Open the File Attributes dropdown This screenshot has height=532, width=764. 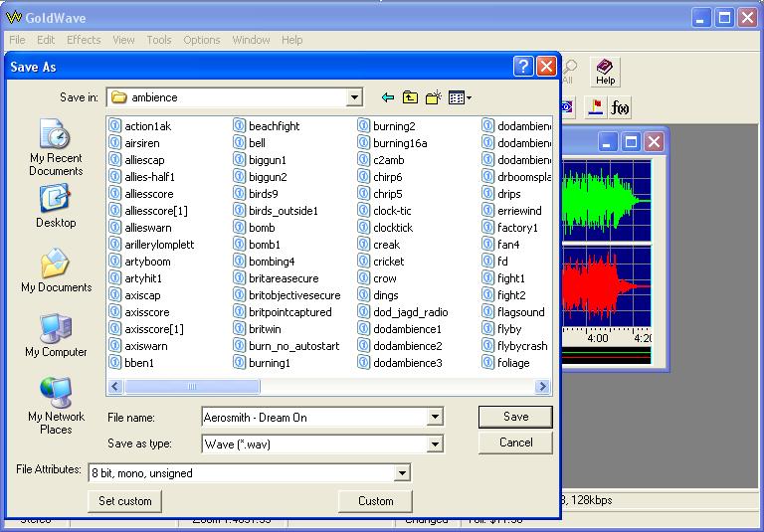[402, 473]
